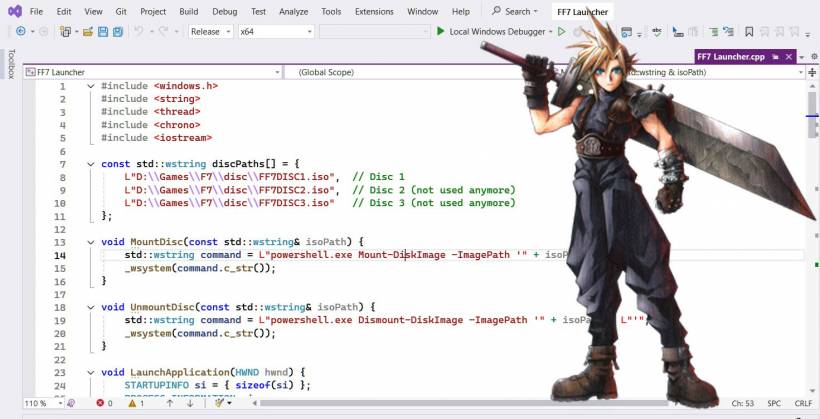Click the cursor member info toolbar icon
820x419 pixels.
point(678,32)
